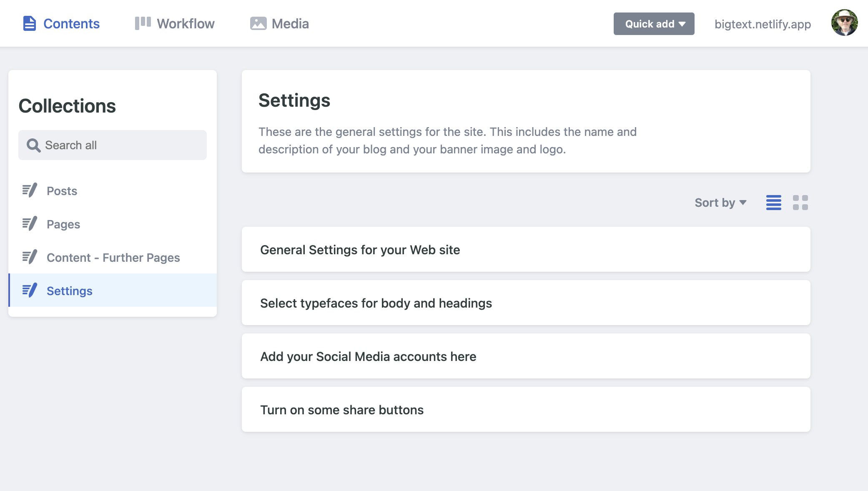Click the Contents document icon
The image size is (868, 491).
(x=29, y=23)
